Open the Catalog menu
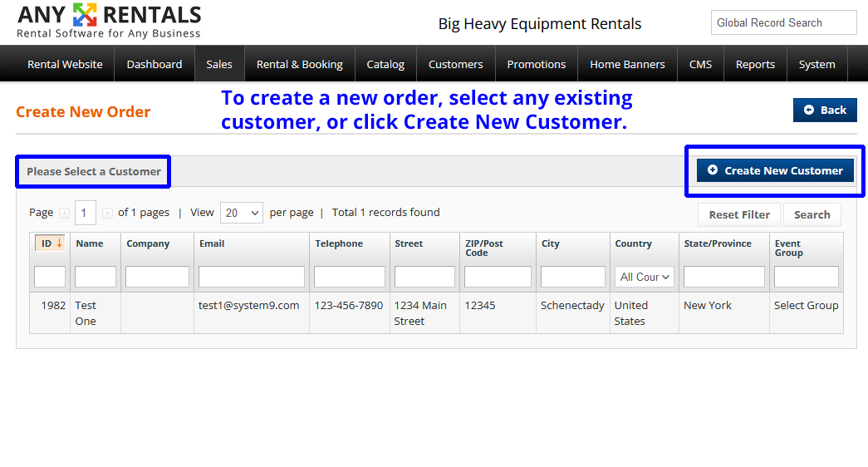Image resolution: width=868 pixels, height=467 pixels. tap(385, 64)
